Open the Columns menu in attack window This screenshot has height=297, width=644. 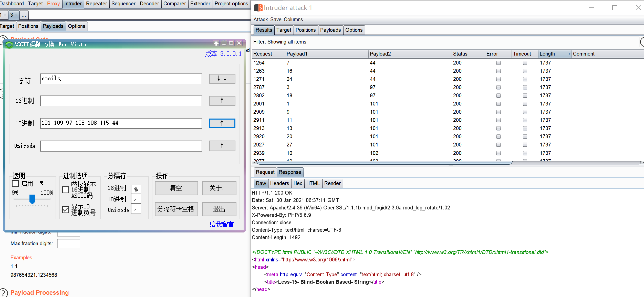[x=293, y=19]
